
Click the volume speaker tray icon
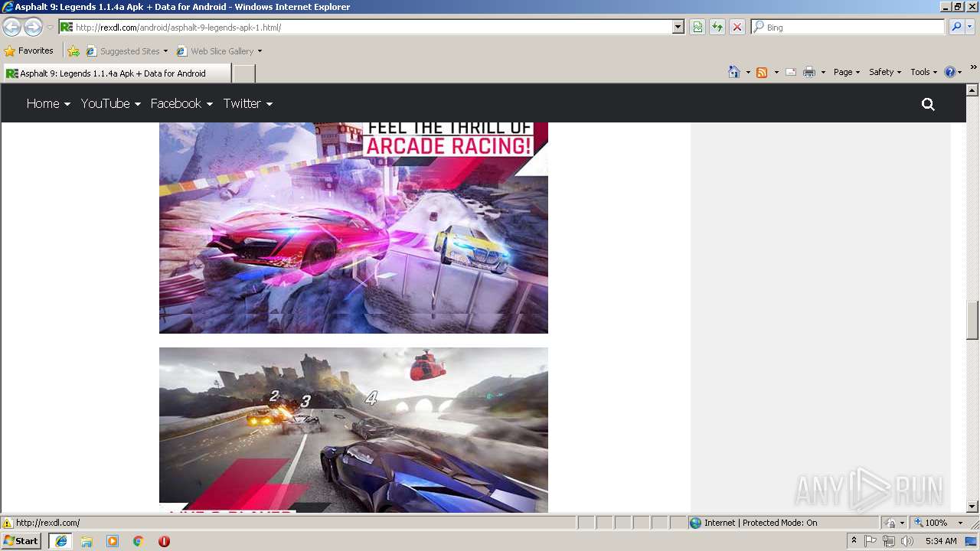pyautogui.click(x=907, y=541)
